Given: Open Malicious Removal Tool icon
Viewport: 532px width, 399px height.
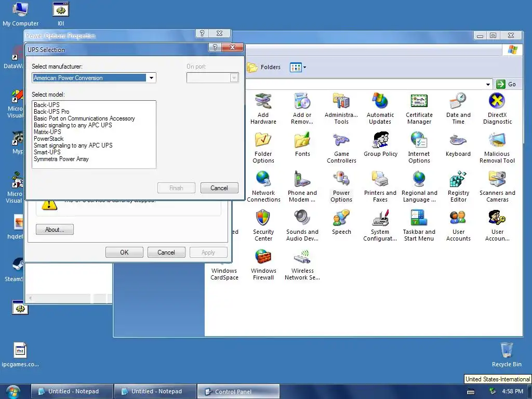Looking at the screenshot, I should pyautogui.click(x=497, y=148).
